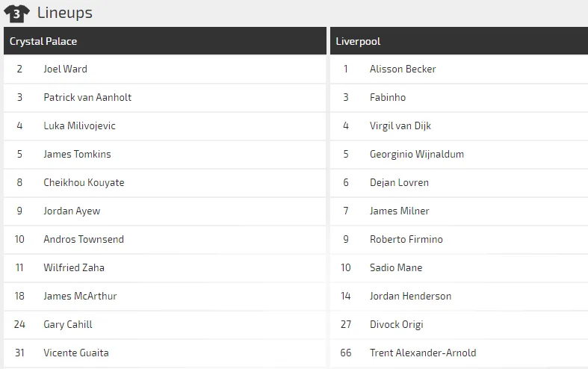
Task: Choose Jordan Ayew from Crystal Palace
Action: [x=72, y=211]
